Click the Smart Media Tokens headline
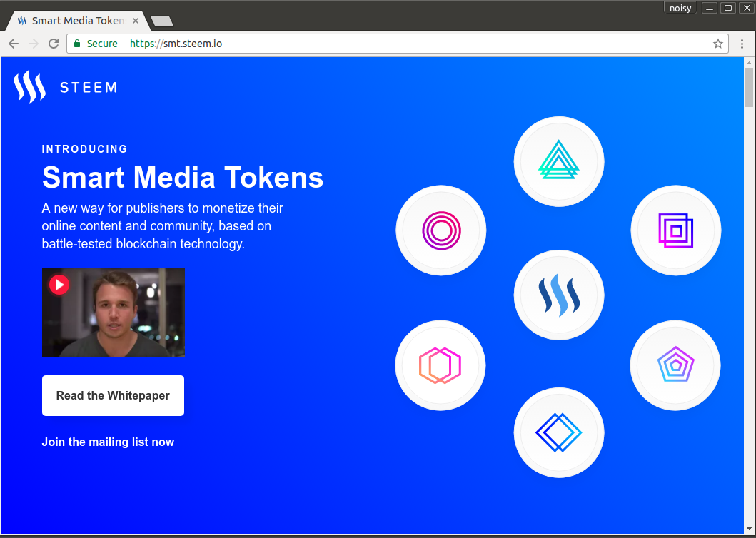756x538 pixels. pos(183,178)
